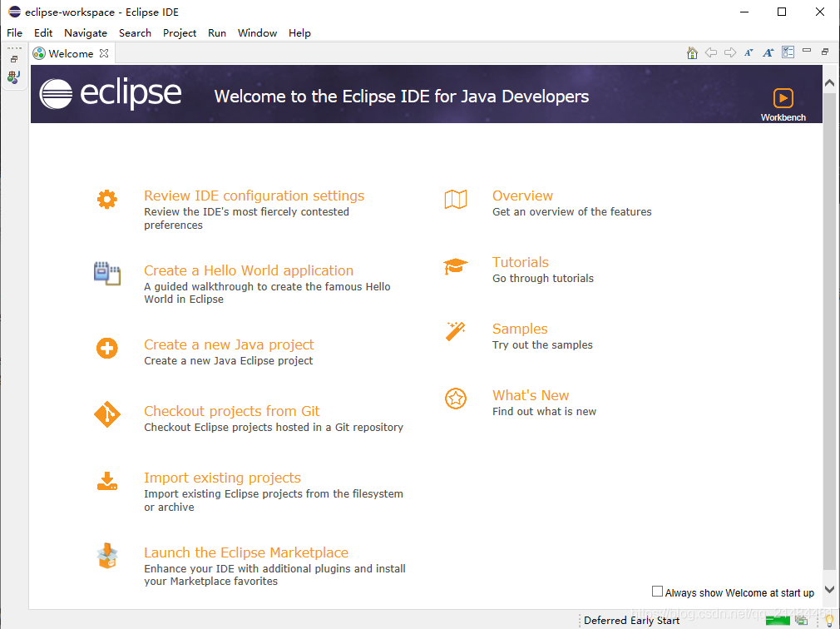Click the What's New star icon
The width and height of the screenshot is (840, 629).
point(456,398)
